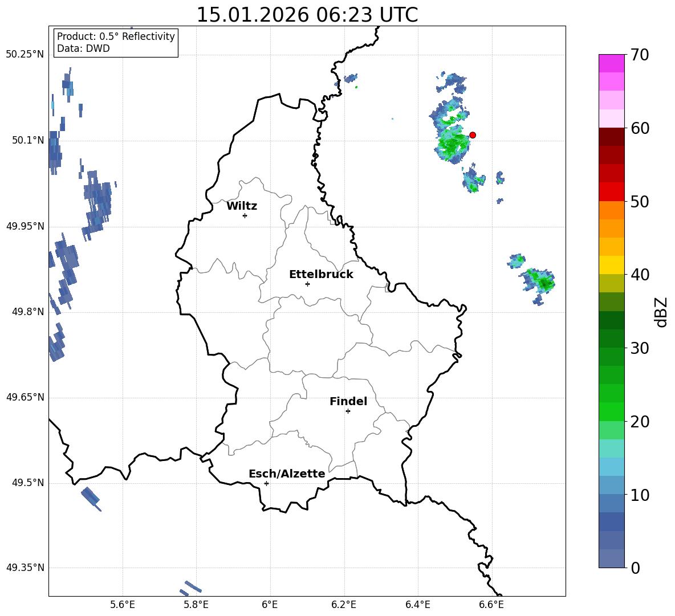675x616 pixels.
Task: Click the 5.8°E longitude label
Action: tap(196, 605)
